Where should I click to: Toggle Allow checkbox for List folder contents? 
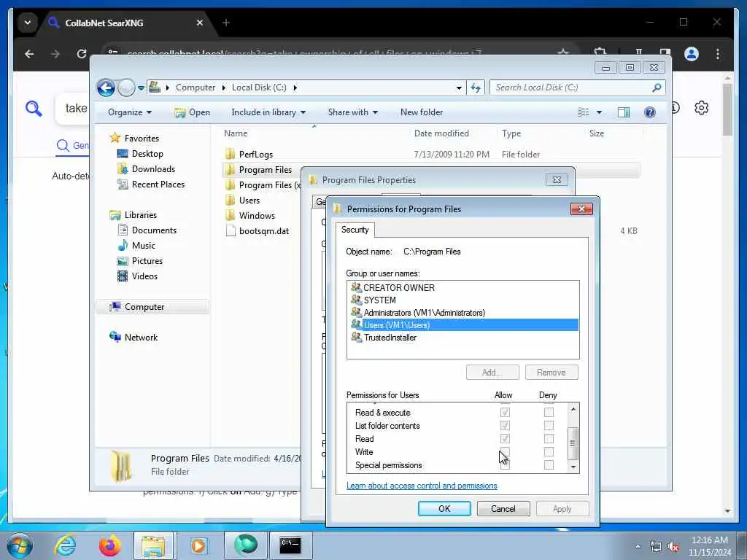tap(505, 426)
